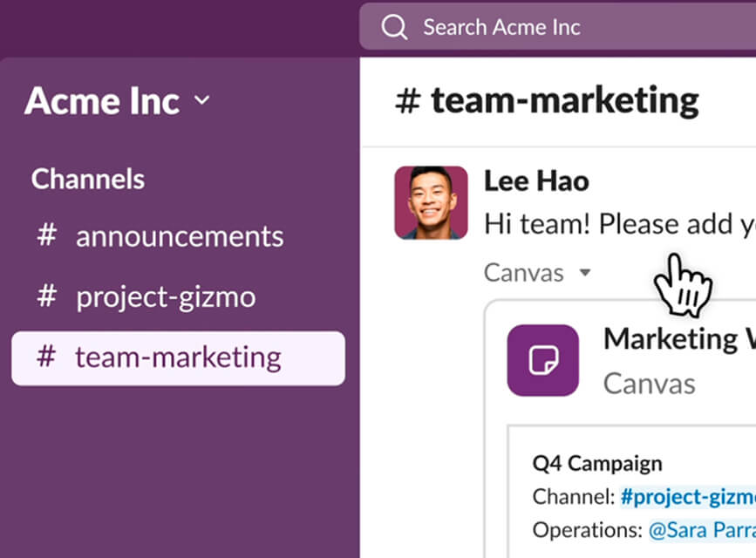
Task: Click the #project-gizmo channel link in canvas
Action: pos(688,497)
